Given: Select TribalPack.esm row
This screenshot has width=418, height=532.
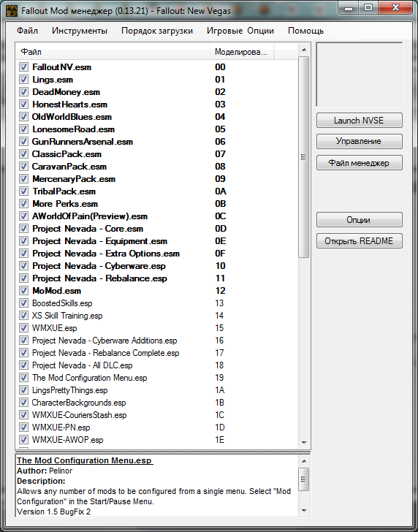Looking at the screenshot, I should (156, 191).
